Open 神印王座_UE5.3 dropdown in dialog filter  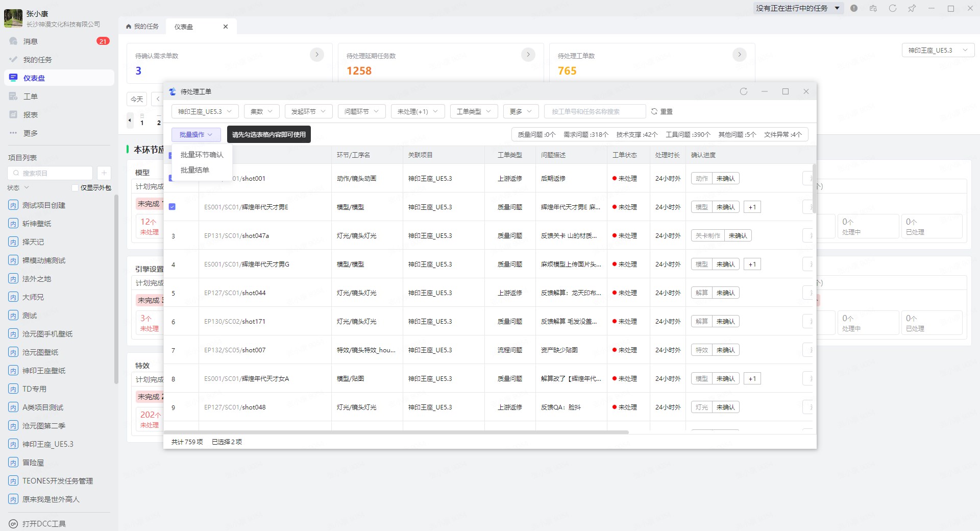coord(205,111)
